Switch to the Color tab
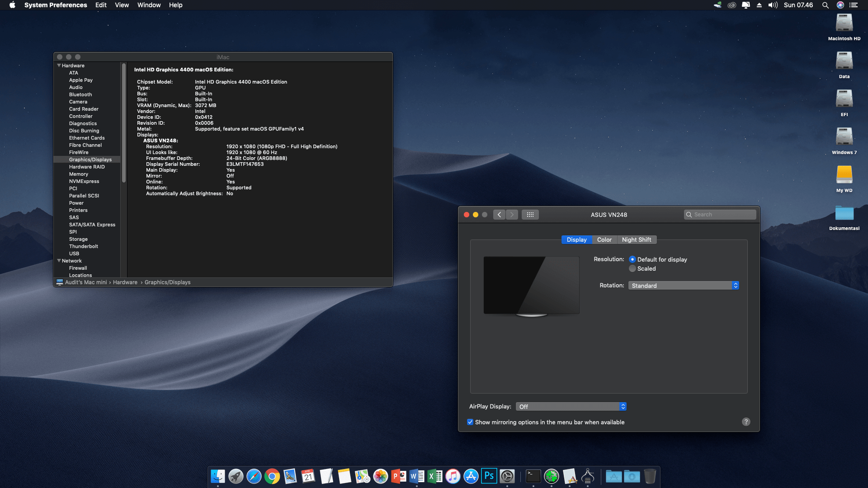Image resolution: width=868 pixels, height=488 pixels. [x=604, y=240]
